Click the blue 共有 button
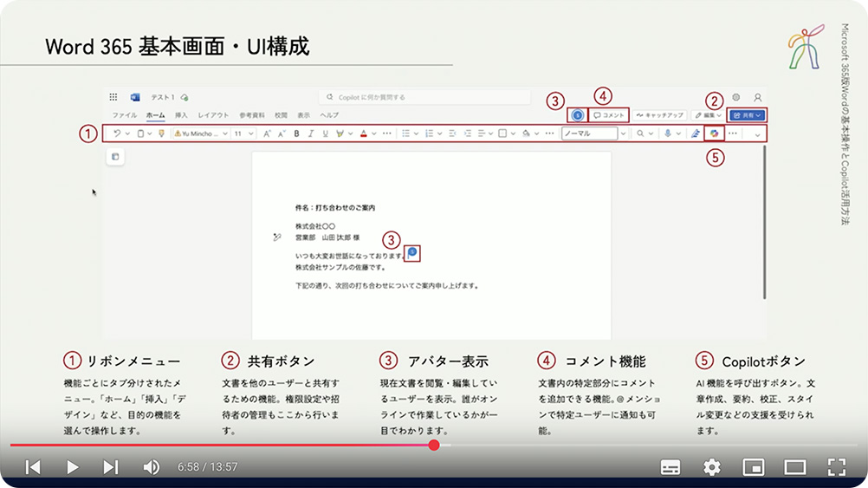868x488 pixels. pos(747,115)
